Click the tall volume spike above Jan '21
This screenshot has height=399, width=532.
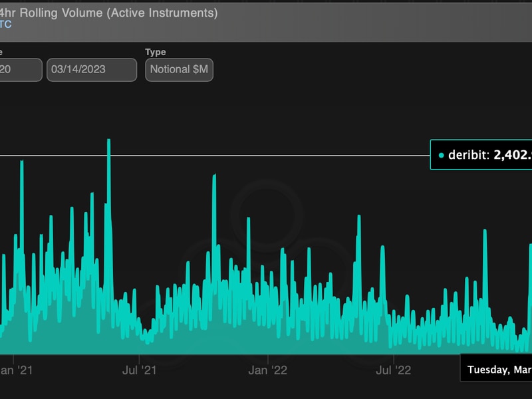click(x=22, y=163)
